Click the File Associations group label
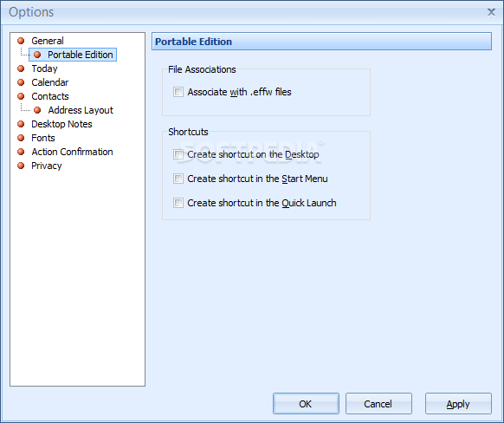 click(202, 69)
